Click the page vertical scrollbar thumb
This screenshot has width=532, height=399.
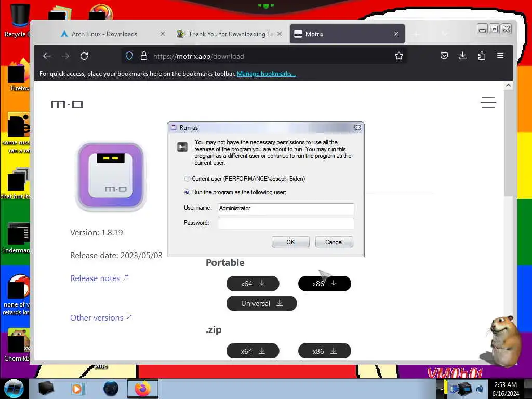tap(508, 143)
